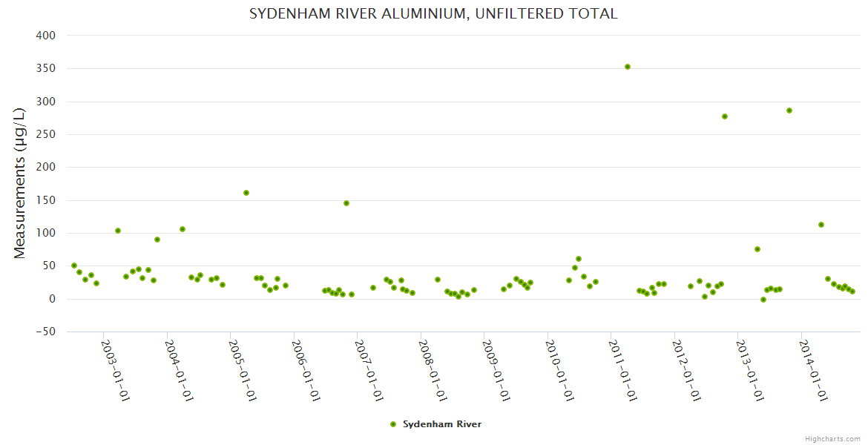Open the Highcharts.com credits link

tap(832, 438)
